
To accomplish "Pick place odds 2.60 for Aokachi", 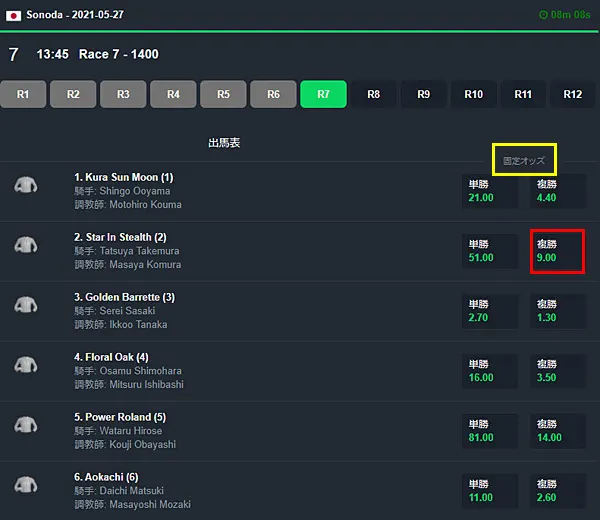I will pyautogui.click(x=557, y=491).
